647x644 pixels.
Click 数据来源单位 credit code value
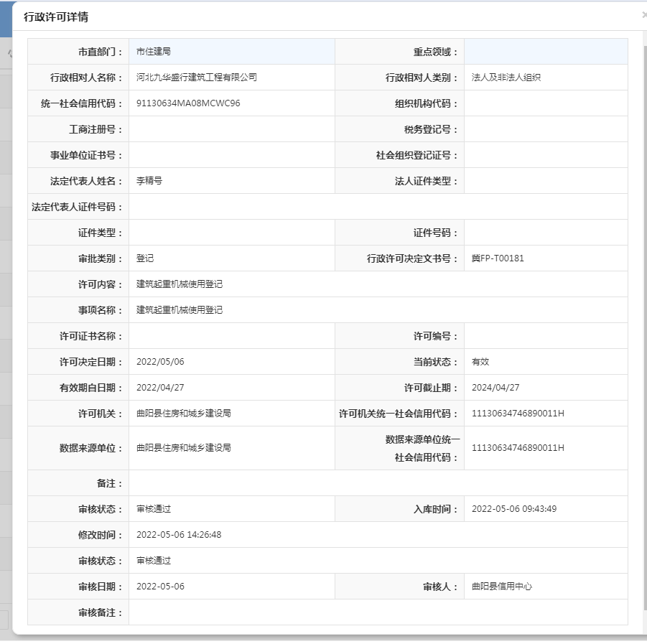pyautogui.click(x=518, y=447)
